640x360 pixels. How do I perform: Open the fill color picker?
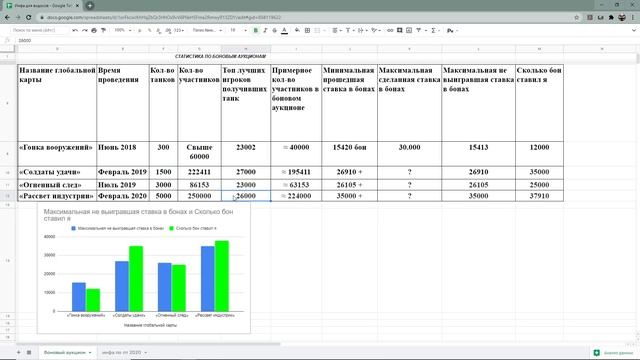297,30
